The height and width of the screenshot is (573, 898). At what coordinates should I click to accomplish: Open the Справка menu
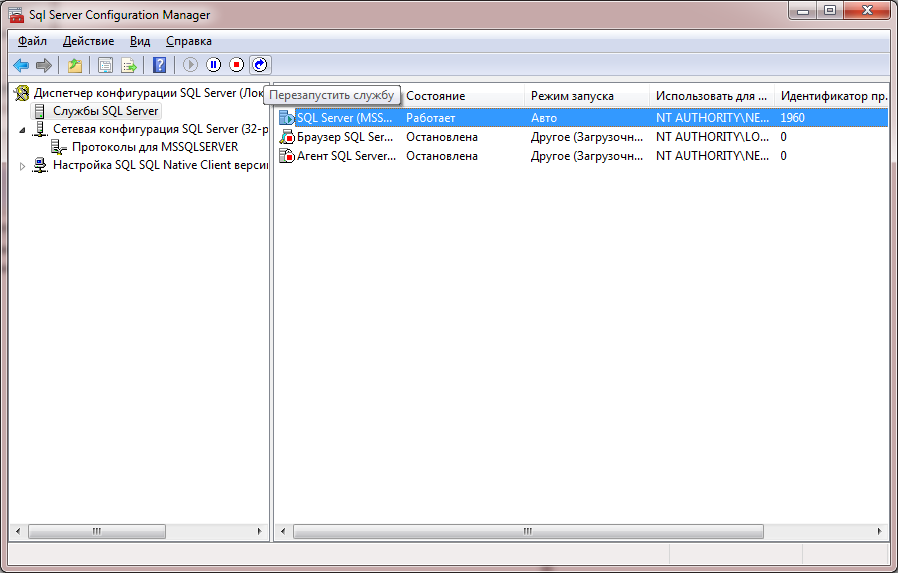coord(188,41)
